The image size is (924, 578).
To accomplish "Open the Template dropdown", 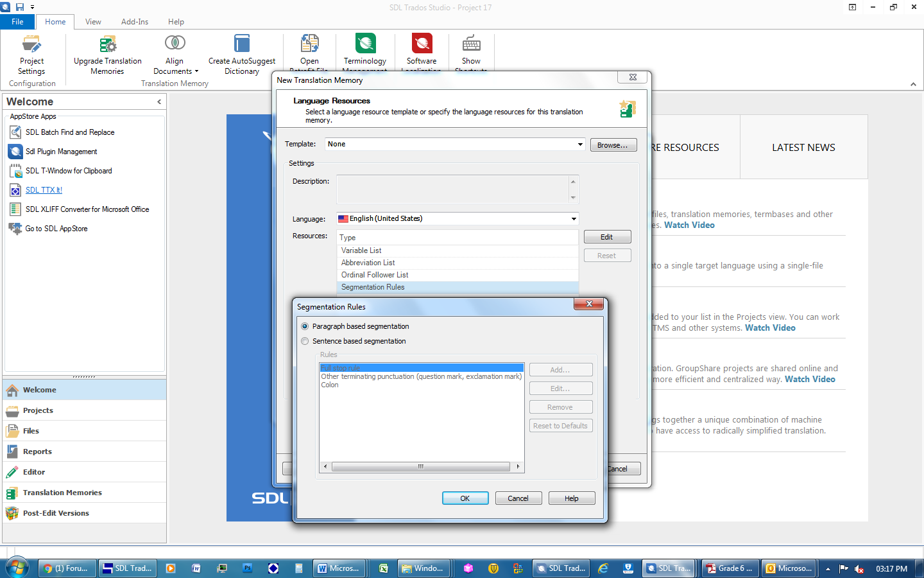I will 580,144.
